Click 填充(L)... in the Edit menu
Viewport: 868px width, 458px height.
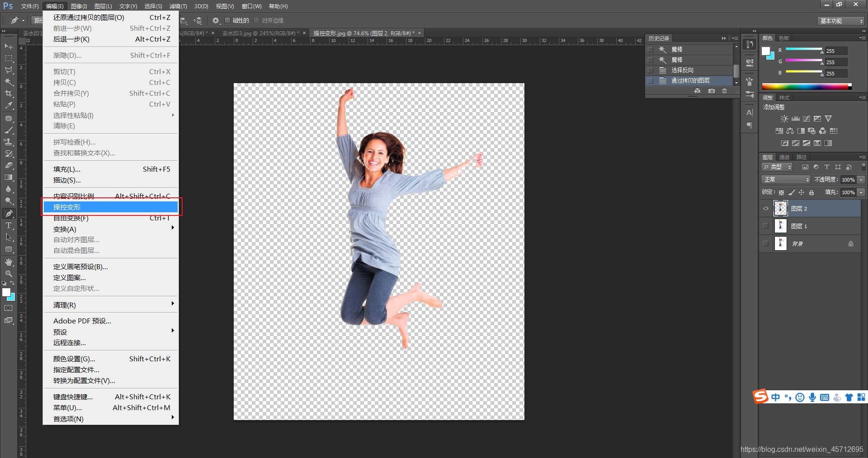67,169
